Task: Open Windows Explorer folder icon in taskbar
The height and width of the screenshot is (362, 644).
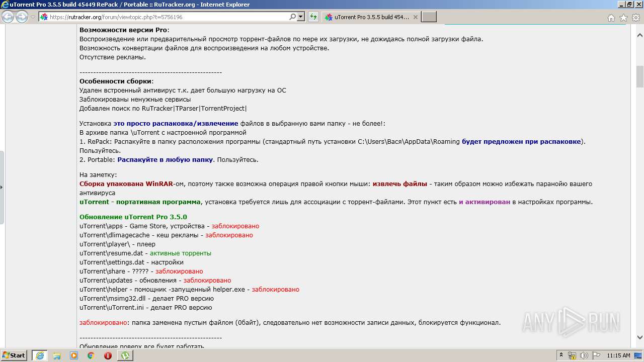Action: (57, 355)
